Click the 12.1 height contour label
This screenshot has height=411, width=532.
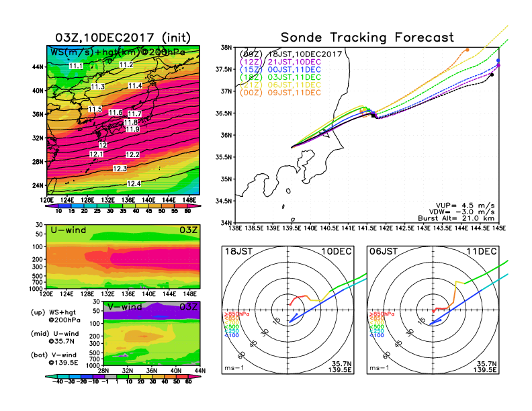(96, 154)
